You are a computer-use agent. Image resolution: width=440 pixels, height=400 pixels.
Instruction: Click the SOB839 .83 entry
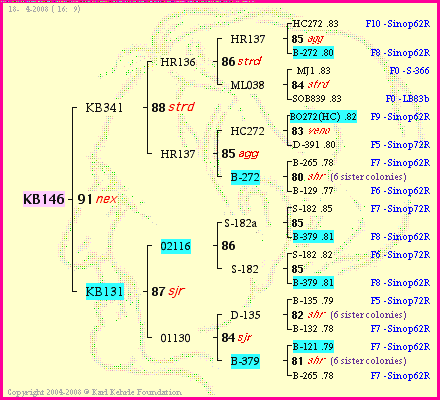pos(317,99)
